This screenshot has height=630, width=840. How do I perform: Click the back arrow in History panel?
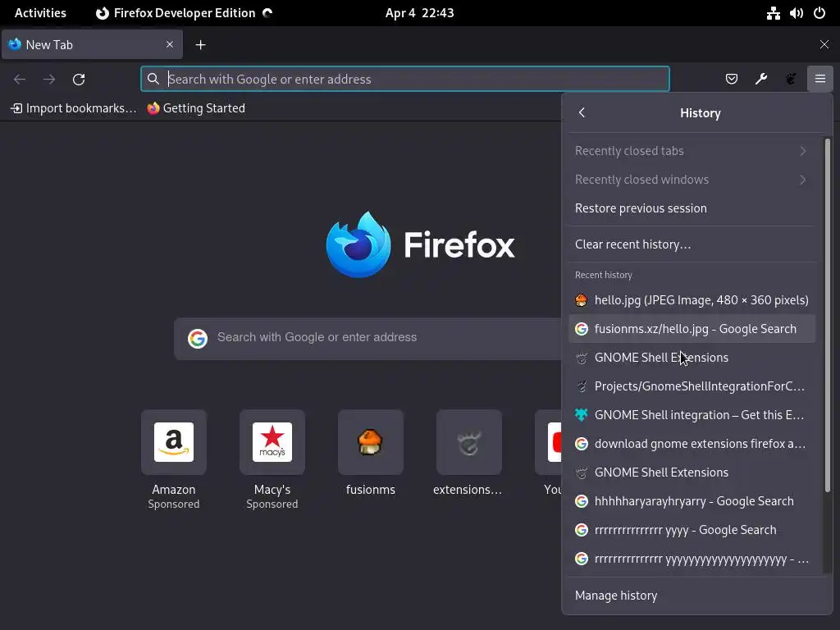click(x=582, y=112)
